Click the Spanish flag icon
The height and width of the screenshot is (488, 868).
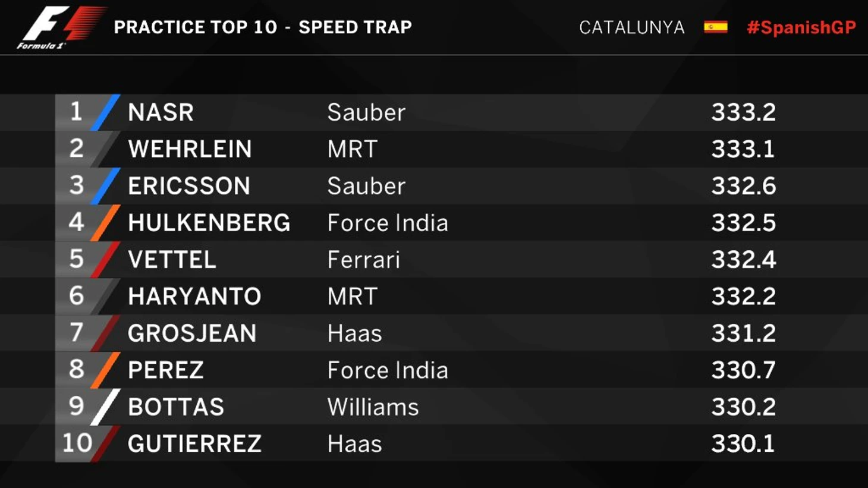point(715,27)
